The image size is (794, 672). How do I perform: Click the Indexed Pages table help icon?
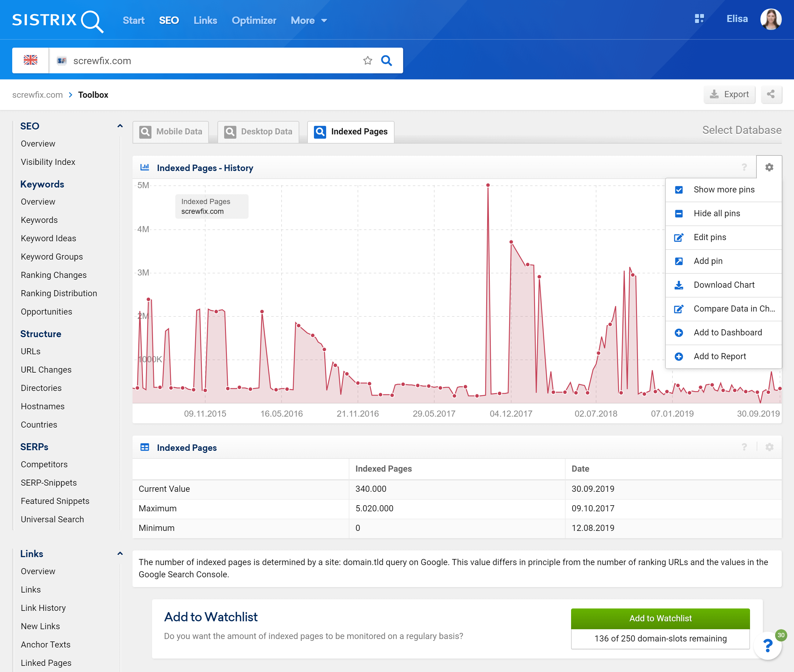point(744,447)
